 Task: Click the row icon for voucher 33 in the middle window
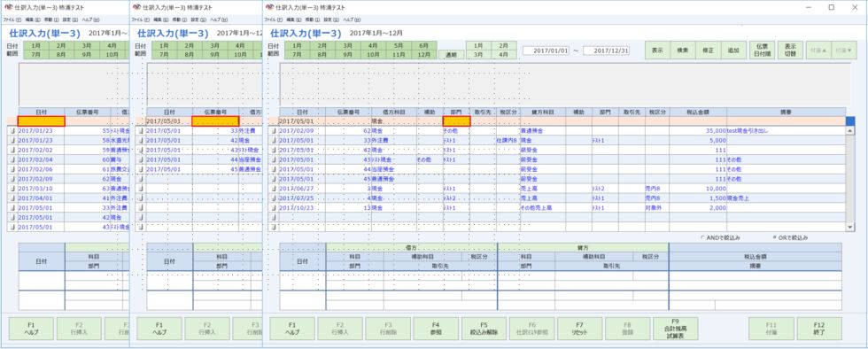click(141, 131)
